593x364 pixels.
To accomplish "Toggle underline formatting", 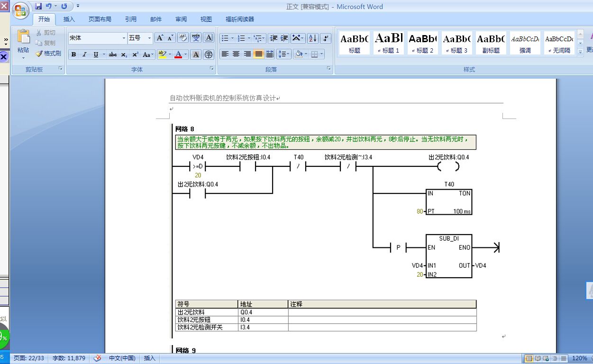I will coord(96,55).
